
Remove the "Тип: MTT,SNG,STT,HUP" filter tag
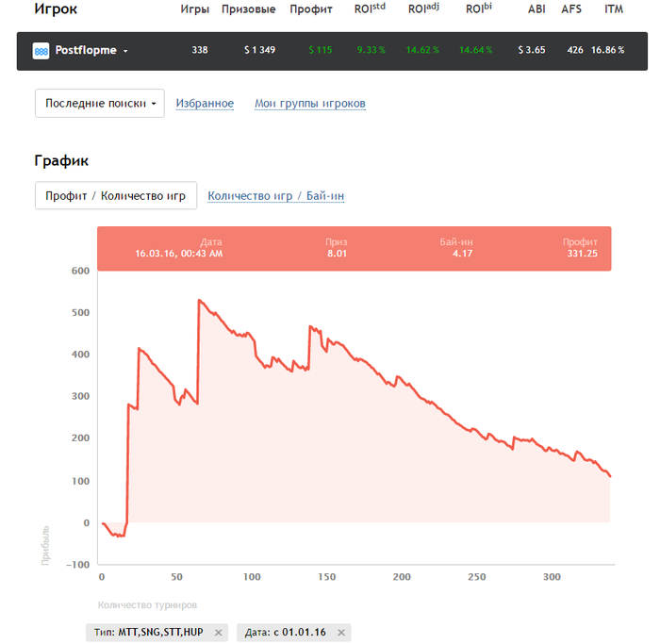pyautogui.click(x=219, y=633)
